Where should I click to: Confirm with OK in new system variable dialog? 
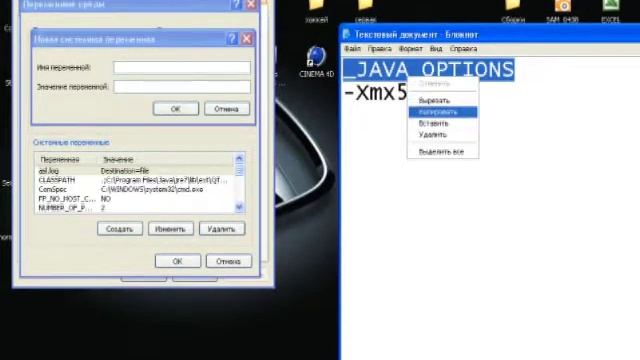point(176,109)
